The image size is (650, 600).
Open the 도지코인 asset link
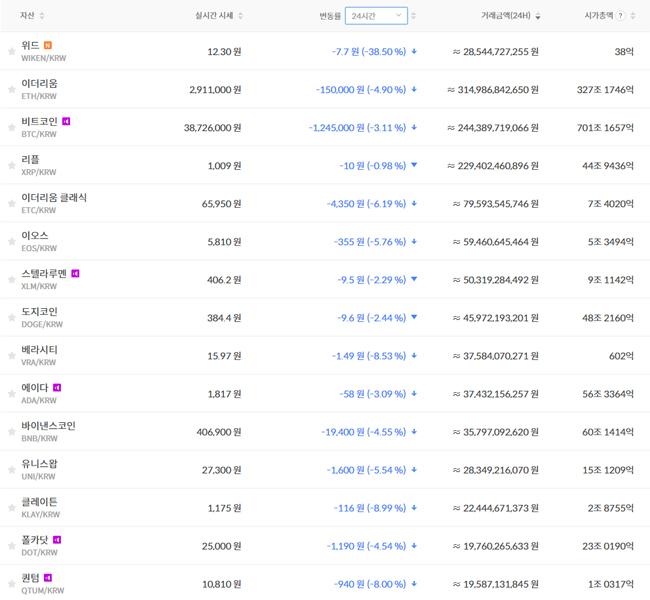click(x=39, y=311)
